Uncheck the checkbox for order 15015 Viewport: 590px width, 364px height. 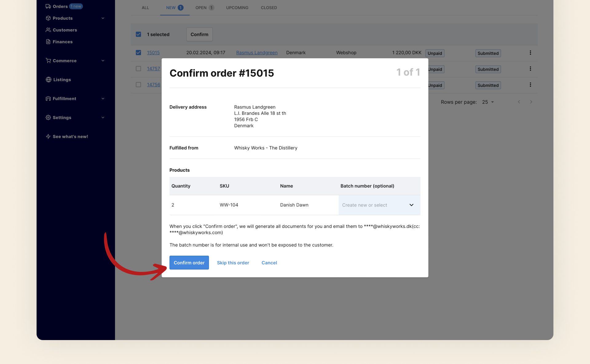point(138,52)
